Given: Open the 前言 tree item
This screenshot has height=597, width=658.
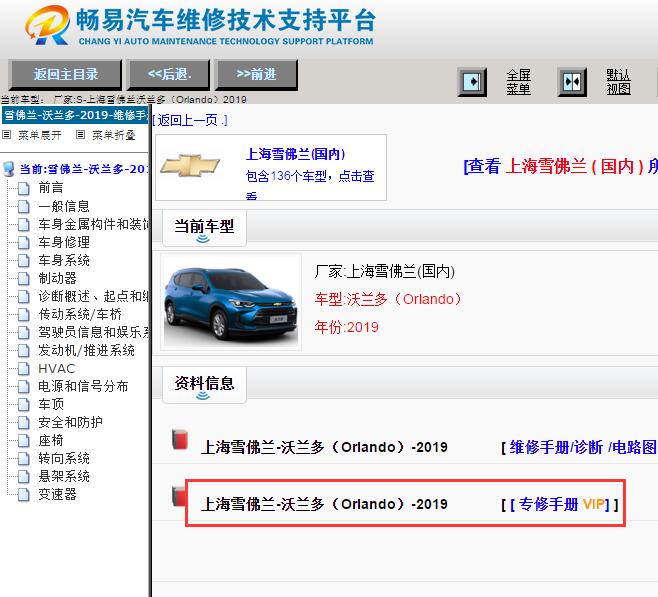Looking at the screenshot, I should (51, 188).
